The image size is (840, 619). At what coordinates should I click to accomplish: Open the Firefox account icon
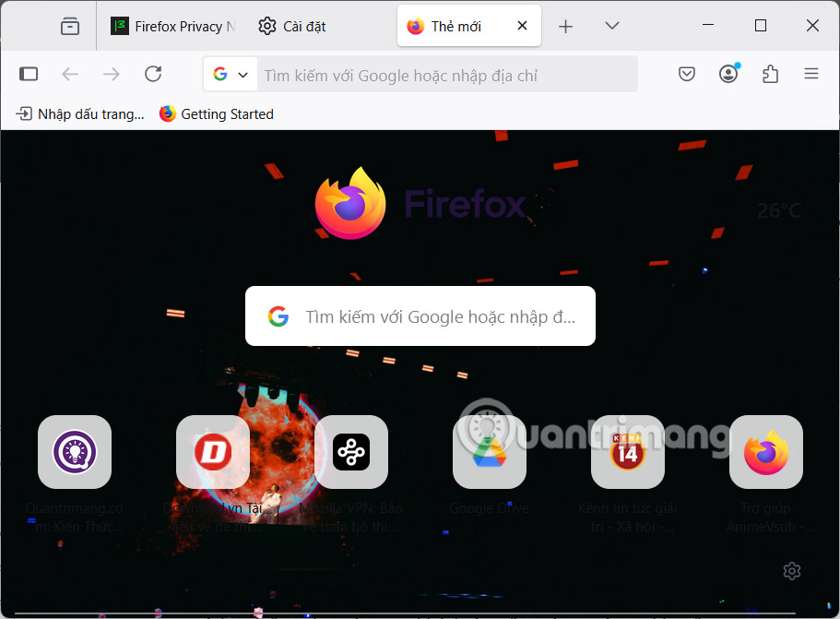(728, 73)
